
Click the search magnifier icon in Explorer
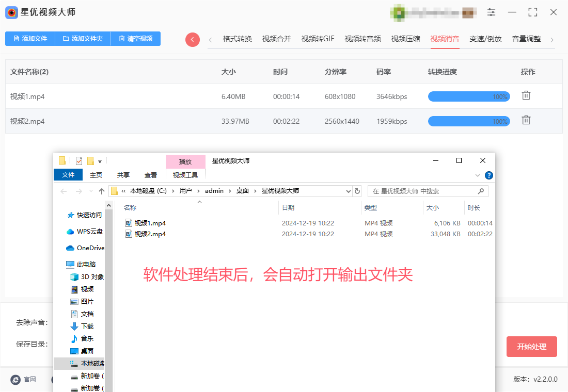481,191
